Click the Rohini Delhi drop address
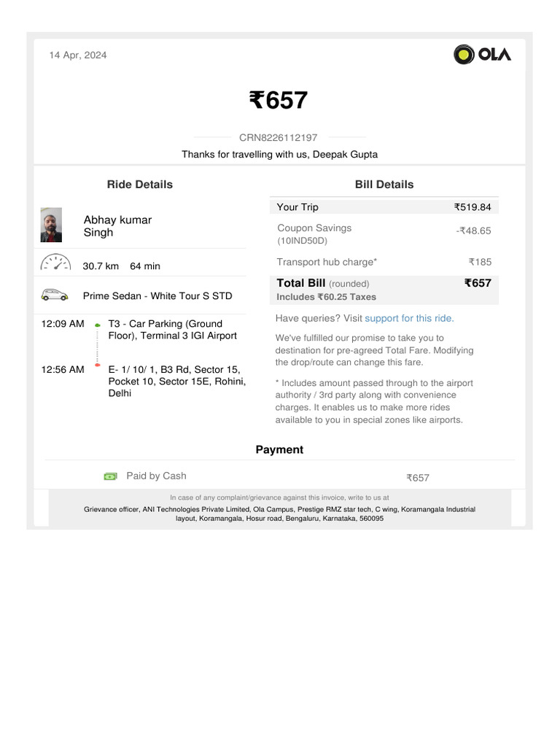The height and width of the screenshot is (747, 560). click(176, 382)
